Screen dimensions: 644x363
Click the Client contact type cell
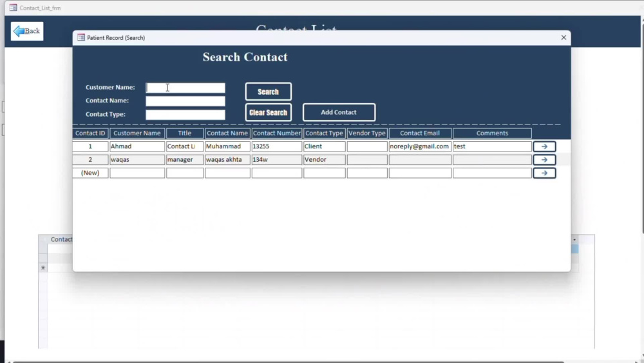coord(325,146)
